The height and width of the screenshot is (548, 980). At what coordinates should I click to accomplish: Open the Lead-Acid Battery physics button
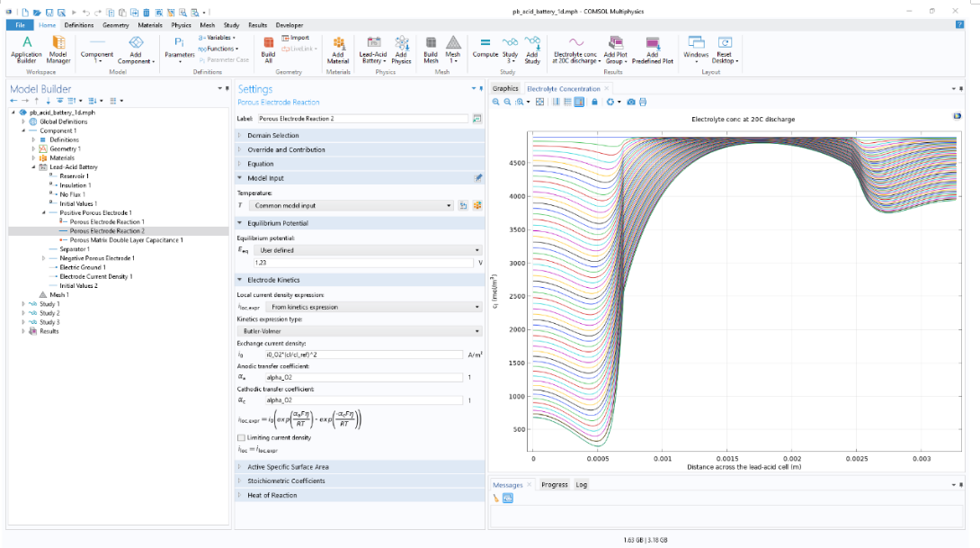[x=372, y=49]
